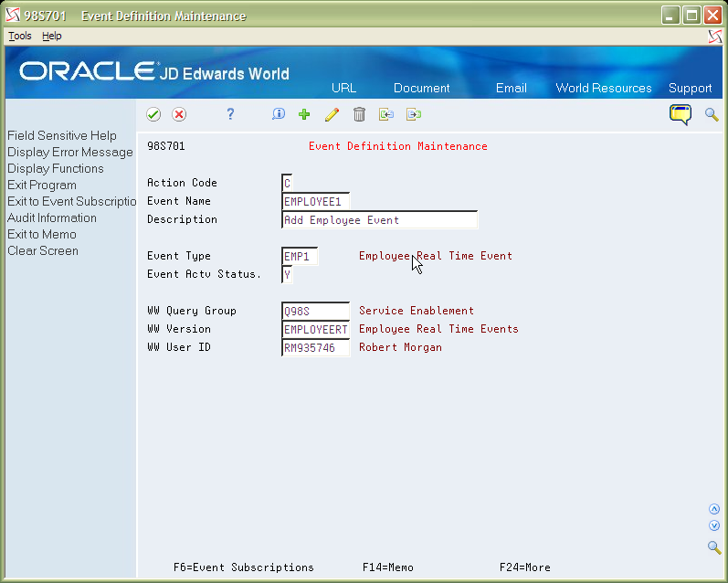Click the page down circle arrow
Viewport: 728px width, 583px height.
coord(714,525)
